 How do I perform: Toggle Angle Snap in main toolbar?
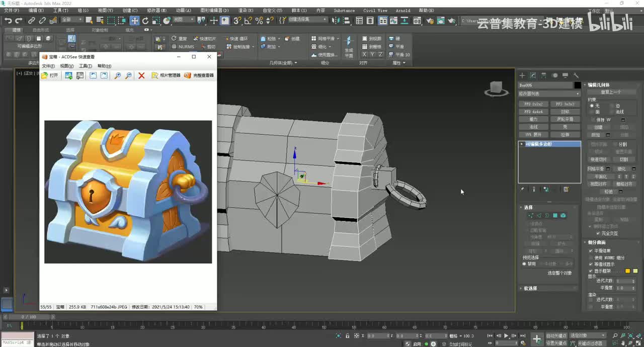click(248, 21)
